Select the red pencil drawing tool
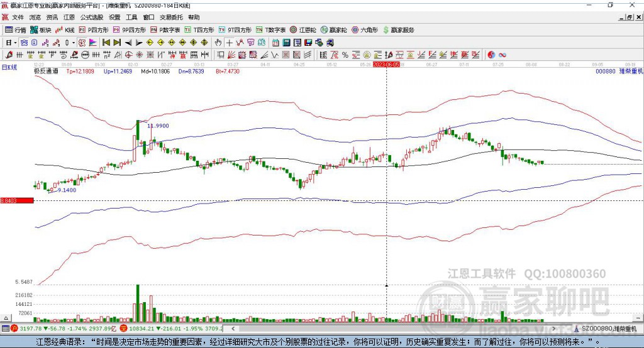The image size is (644, 348). [9, 55]
